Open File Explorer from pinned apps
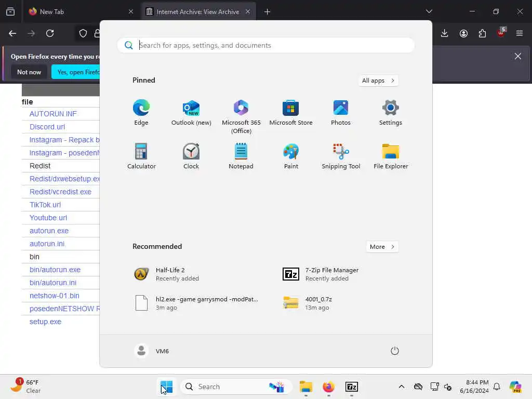Image resolution: width=532 pixels, height=399 pixels. tap(391, 156)
